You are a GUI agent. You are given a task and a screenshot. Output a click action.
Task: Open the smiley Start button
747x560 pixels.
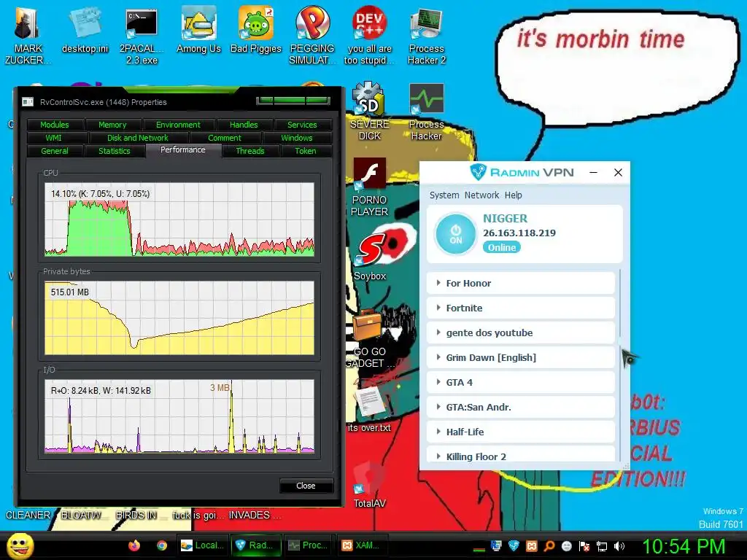click(x=20, y=545)
